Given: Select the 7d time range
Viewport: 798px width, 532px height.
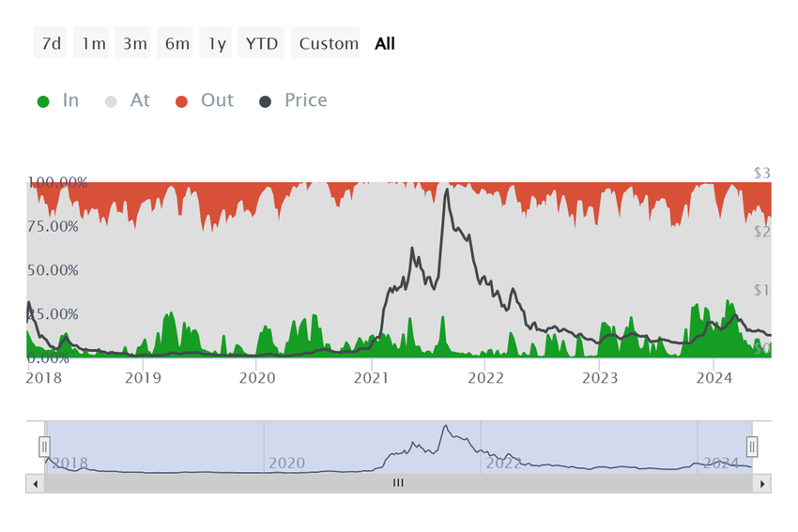Looking at the screenshot, I should click(51, 43).
